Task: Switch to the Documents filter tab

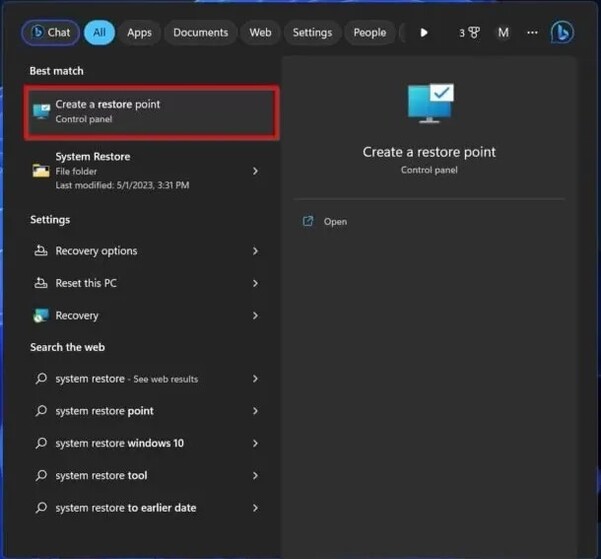Action: (x=200, y=33)
